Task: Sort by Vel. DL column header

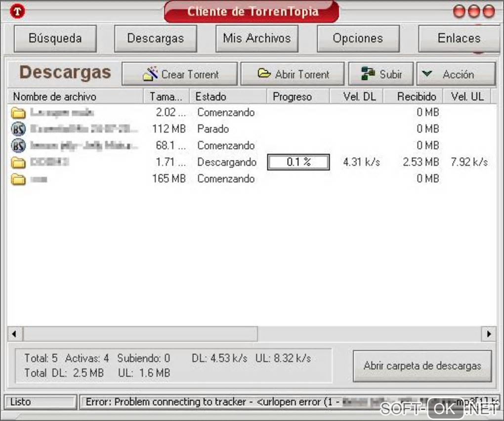Action: [356, 96]
